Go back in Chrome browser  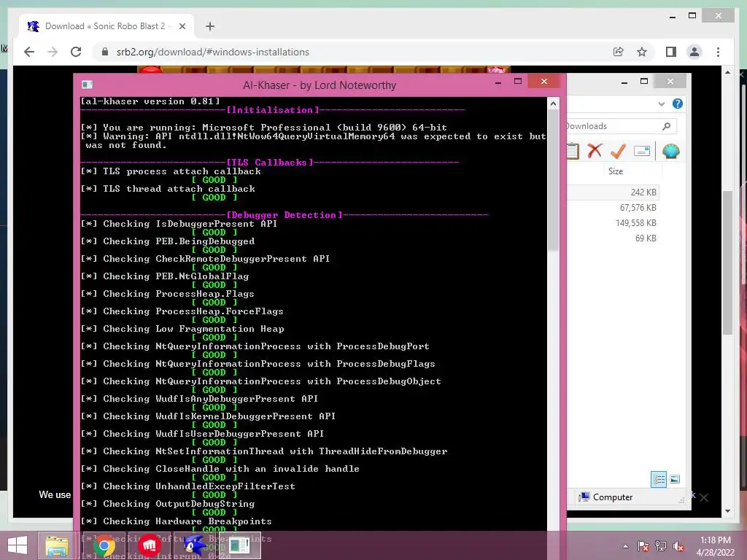coord(29,52)
